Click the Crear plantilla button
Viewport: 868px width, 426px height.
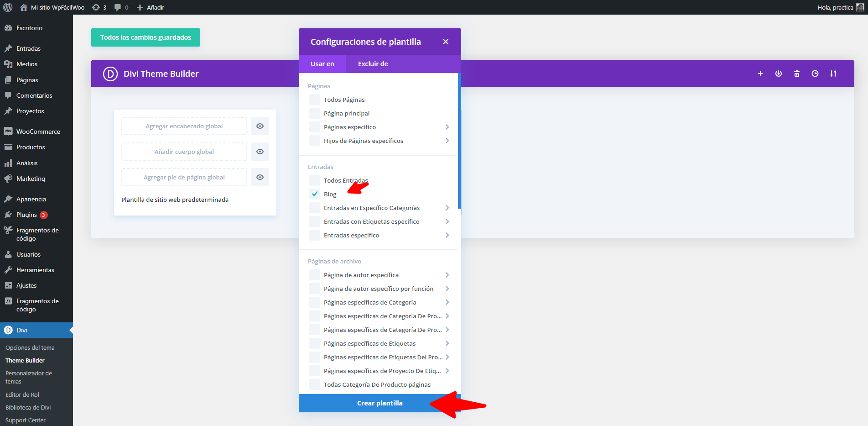tap(380, 403)
